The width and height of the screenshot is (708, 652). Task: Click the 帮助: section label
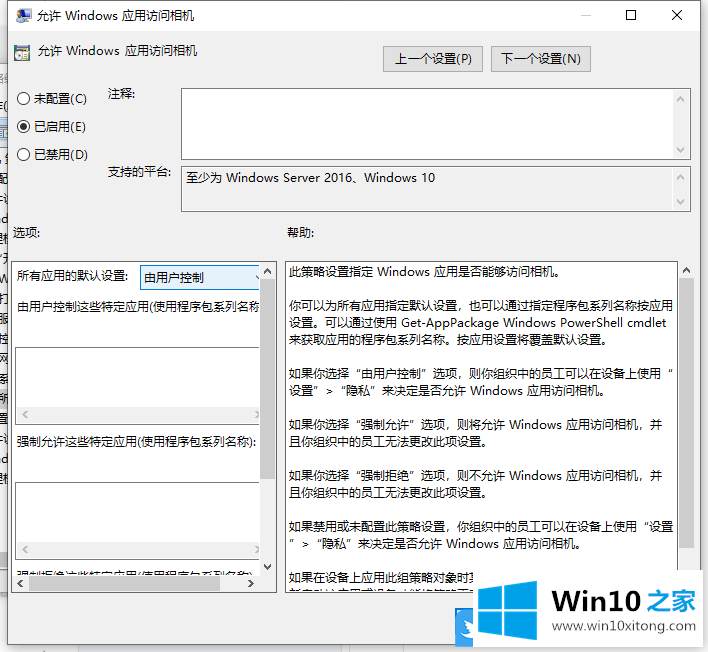[x=300, y=233]
